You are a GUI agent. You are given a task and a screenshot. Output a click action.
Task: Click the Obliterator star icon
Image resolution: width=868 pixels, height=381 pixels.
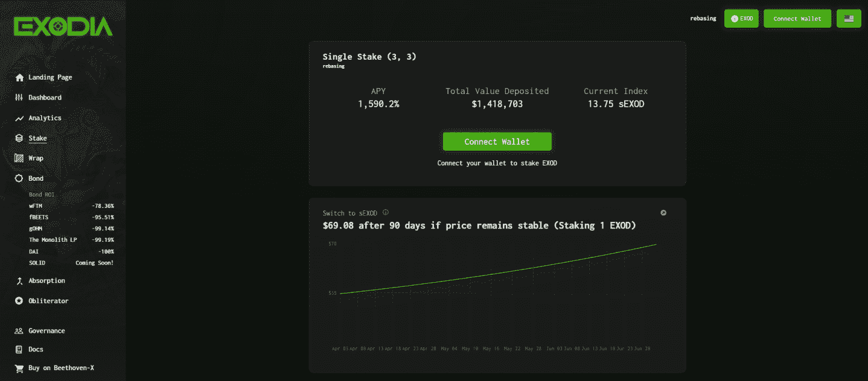(x=19, y=301)
